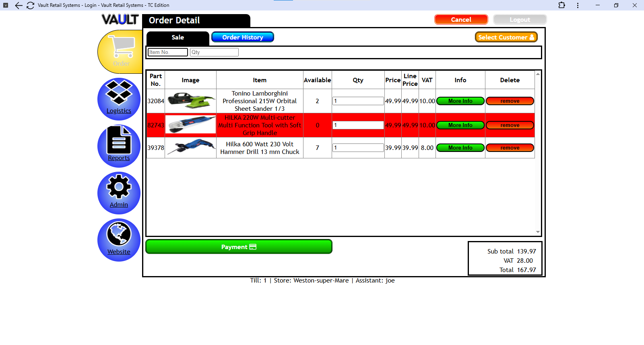Remove the HILKA Multi-cutter from order
This screenshot has width=644, height=345.
[510, 125]
